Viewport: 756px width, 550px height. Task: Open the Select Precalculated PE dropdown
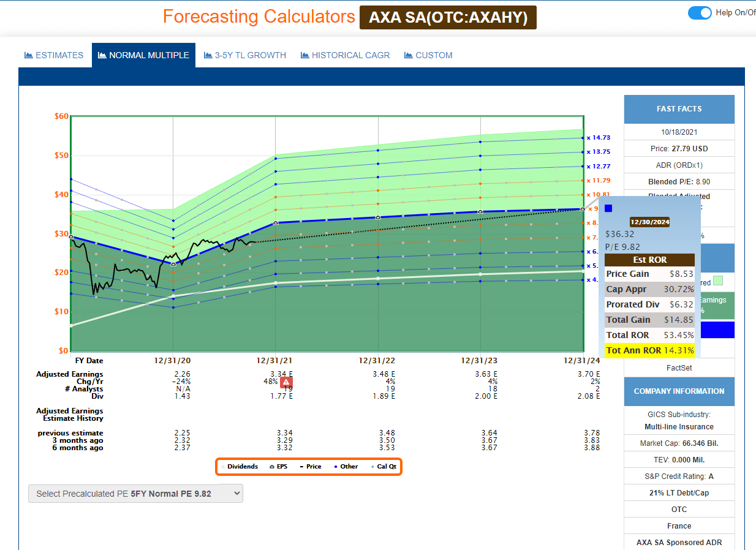135,494
